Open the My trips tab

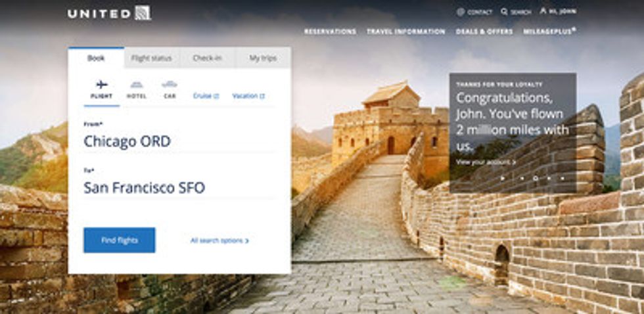(x=263, y=58)
